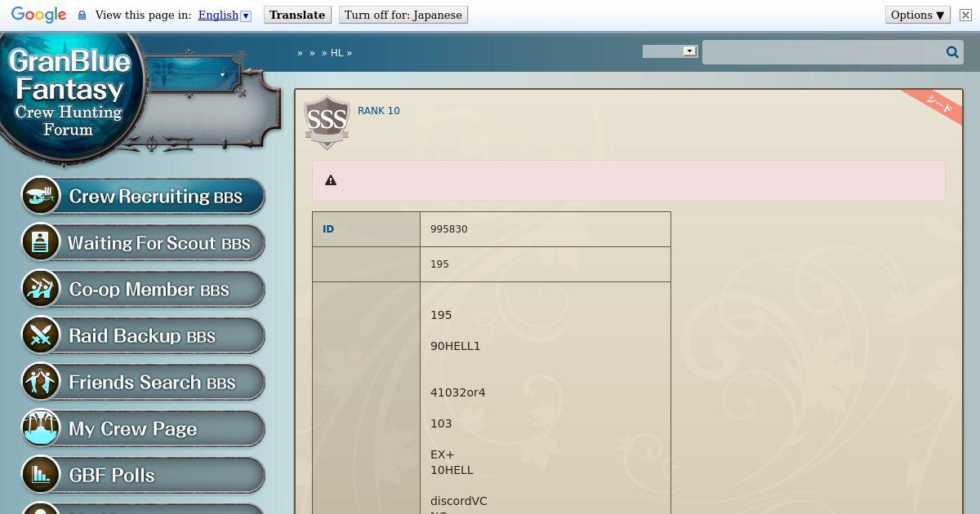Click the SSS rank shield badge
The image size is (980, 514).
pyautogui.click(x=327, y=122)
